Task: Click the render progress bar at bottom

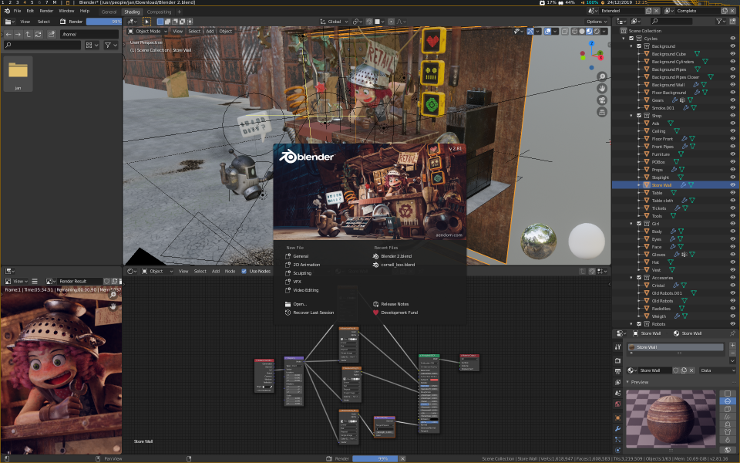Action: (x=376, y=459)
